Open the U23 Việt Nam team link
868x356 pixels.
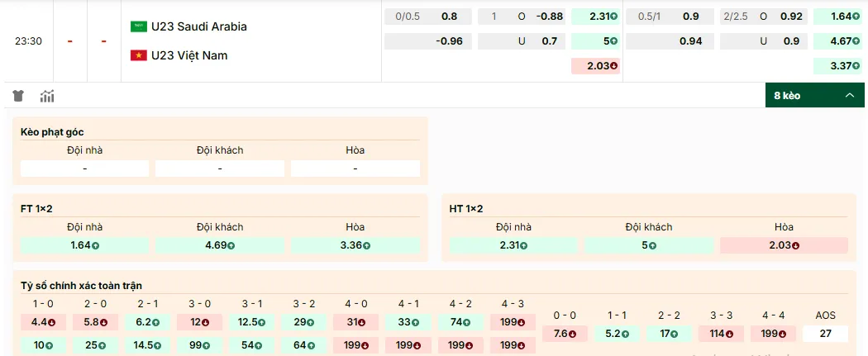click(189, 55)
